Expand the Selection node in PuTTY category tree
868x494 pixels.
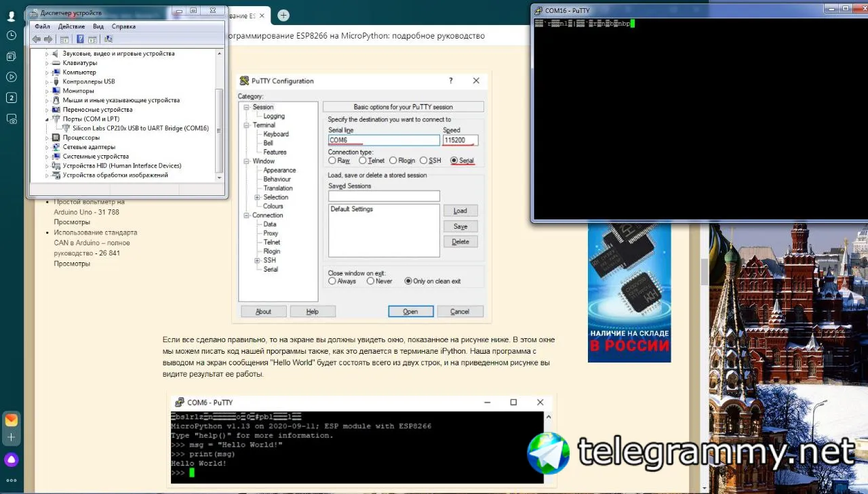(257, 197)
